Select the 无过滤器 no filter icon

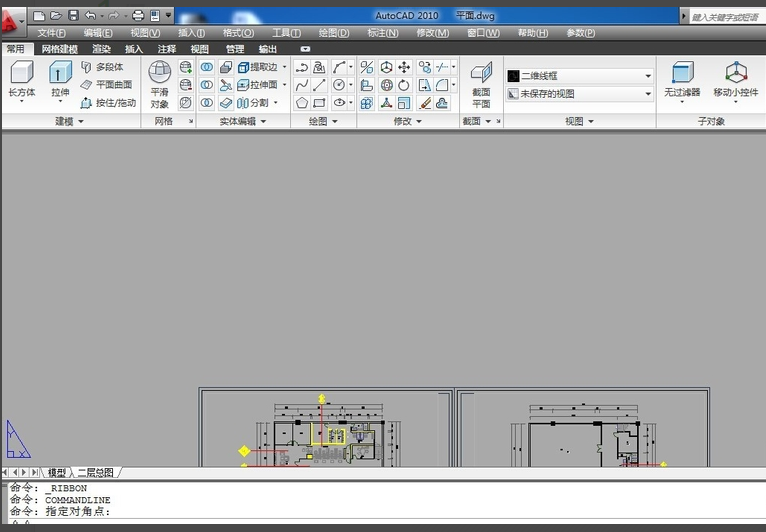(682, 72)
